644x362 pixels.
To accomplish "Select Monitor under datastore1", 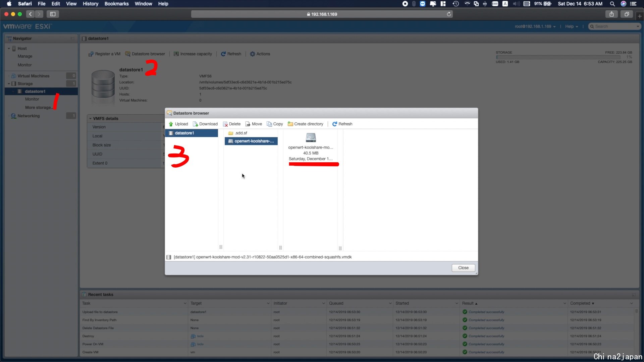I will (32, 99).
